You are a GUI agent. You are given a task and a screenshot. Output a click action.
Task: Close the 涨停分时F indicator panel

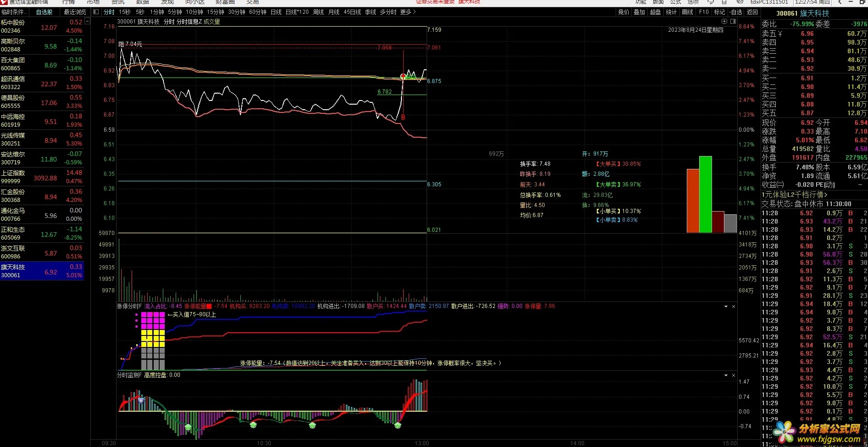pyautogui.click(x=734, y=307)
